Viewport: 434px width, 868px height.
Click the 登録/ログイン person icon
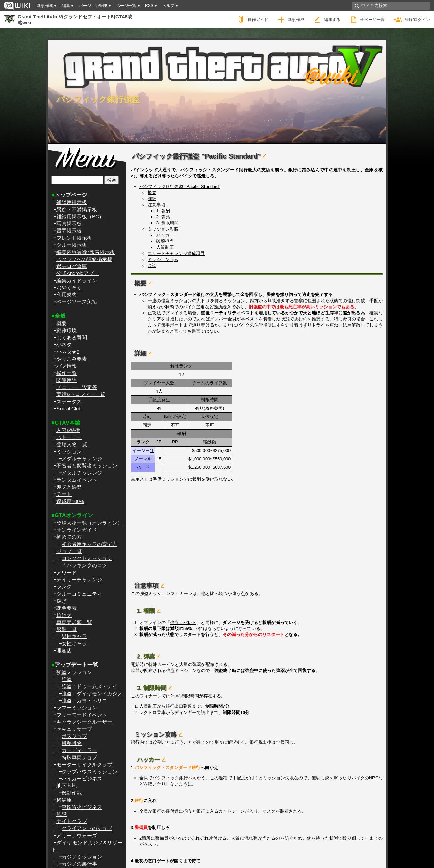click(397, 20)
